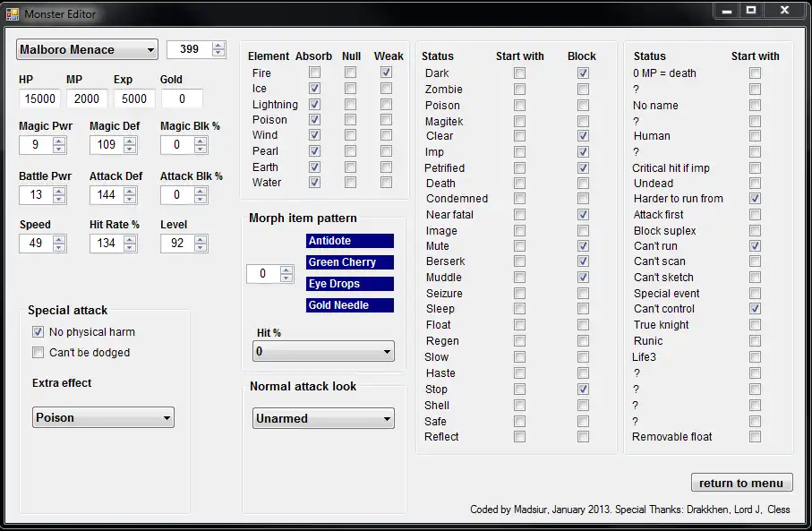
Task: Open the Extra effect Poison dropdown
Action: (103, 417)
